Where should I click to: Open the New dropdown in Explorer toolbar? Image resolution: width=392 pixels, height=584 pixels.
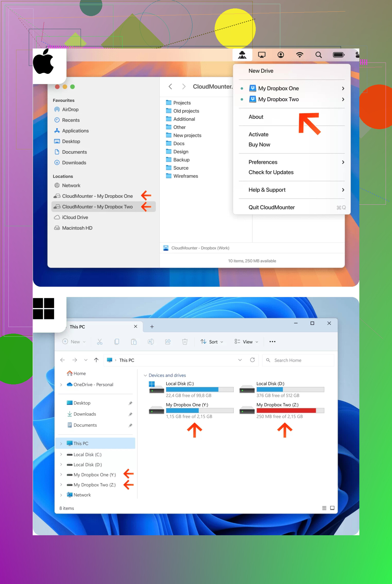[x=74, y=342]
